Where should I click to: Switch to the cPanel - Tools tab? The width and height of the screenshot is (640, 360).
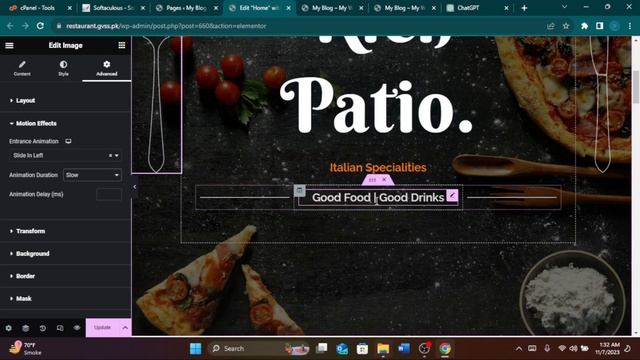coord(40,8)
